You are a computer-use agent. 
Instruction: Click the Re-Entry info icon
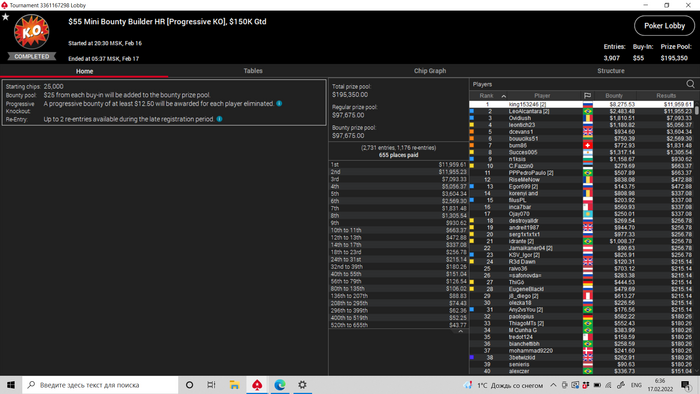pyautogui.click(x=219, y=119)
